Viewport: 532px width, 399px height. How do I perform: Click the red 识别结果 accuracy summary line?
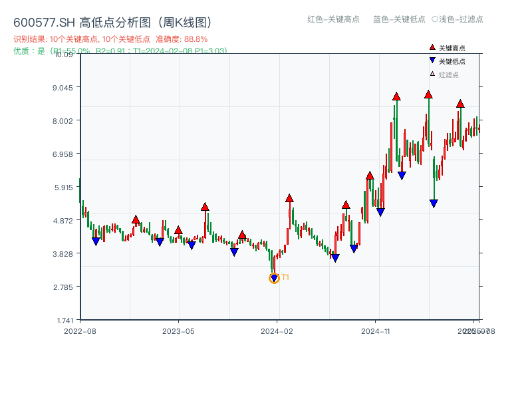(x=110, y=39)
